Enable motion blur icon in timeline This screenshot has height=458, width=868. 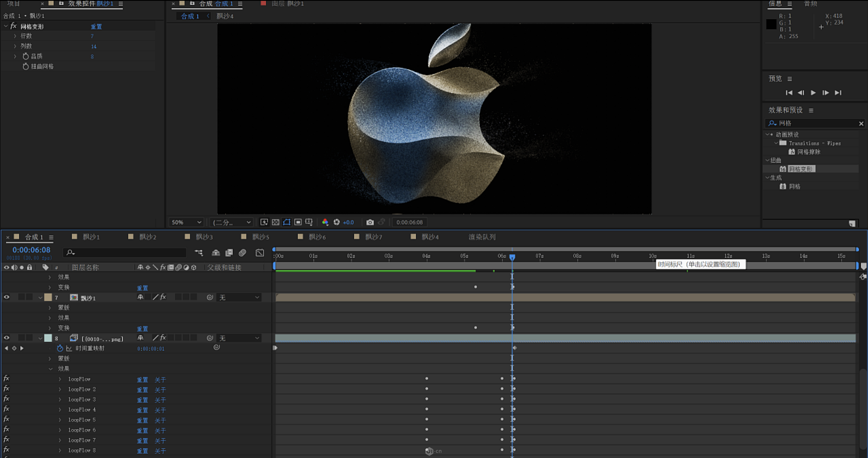click(243, 253)
